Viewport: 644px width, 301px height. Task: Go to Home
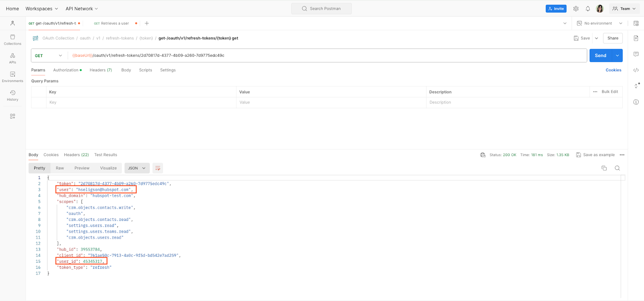(12, 8)
